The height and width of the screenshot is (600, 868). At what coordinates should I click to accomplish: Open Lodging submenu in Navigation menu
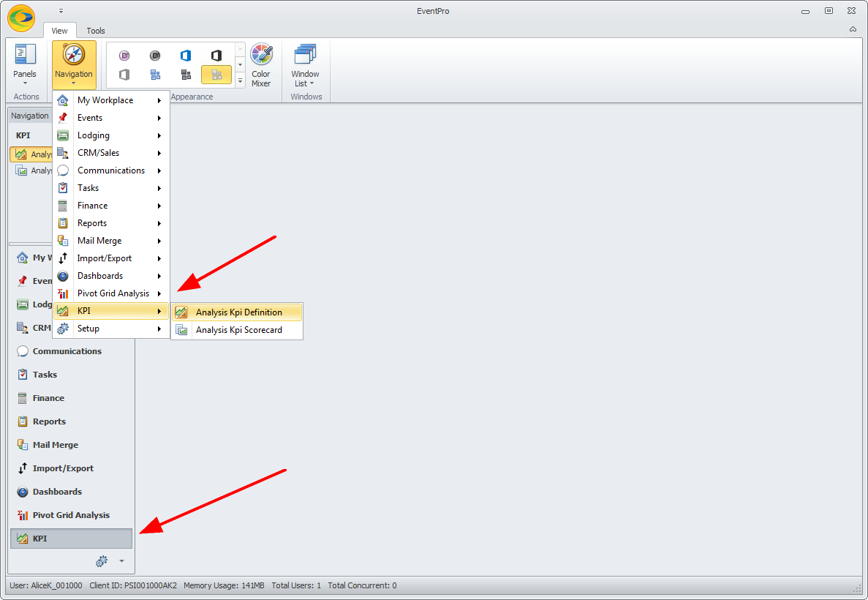[x=111, y=136]
